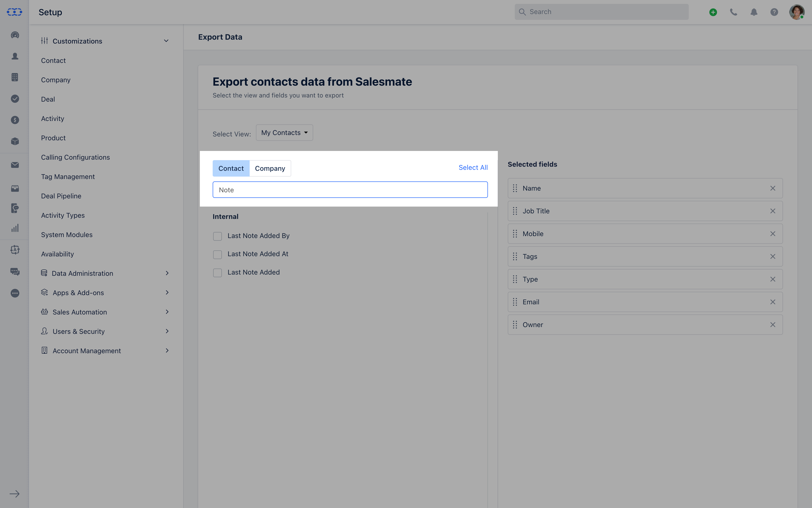Remove Name from selected fields
The image size is (812, 508).
773,188
